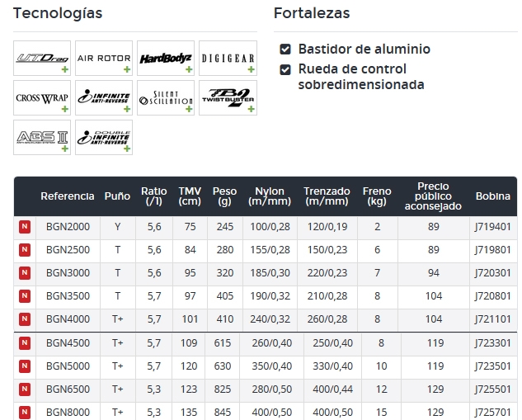Open the Air Rotor technology tile
The image size is (522, 420).
pos(104,59)
